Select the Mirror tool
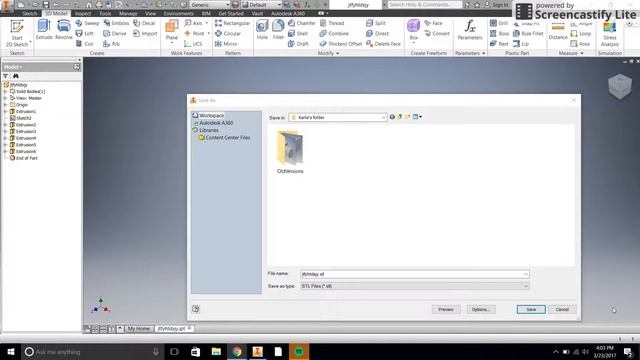This screenshot has width=640, height=360. click(x=226, y=44)
